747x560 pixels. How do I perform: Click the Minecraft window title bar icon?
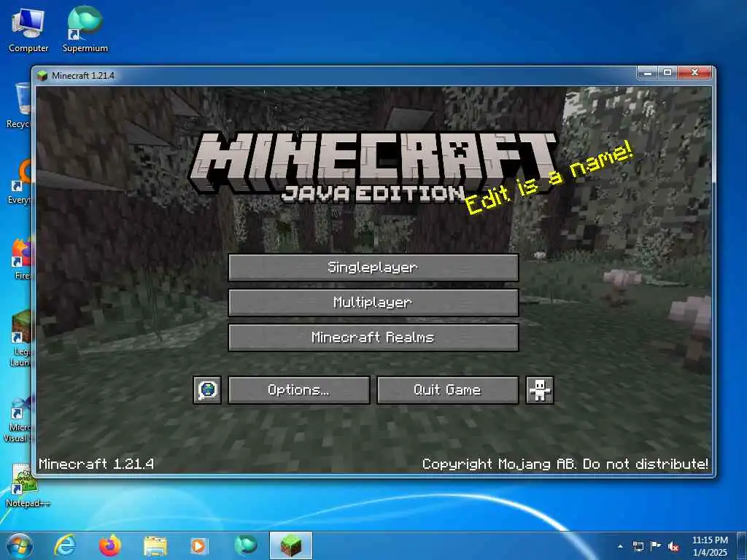pos(42,76)
